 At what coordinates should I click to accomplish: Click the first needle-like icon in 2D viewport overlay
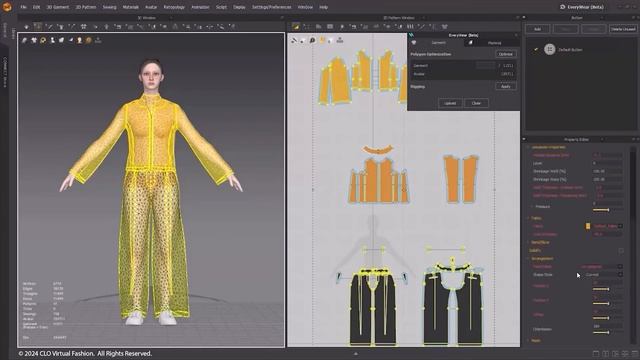pyautogui.click(x=294, y=40)
